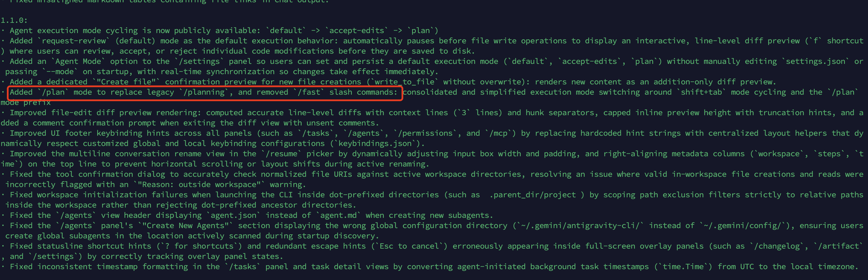868x280 pixels.
Task: Click the `/resume` picker mention
Action: coord(281,154)
